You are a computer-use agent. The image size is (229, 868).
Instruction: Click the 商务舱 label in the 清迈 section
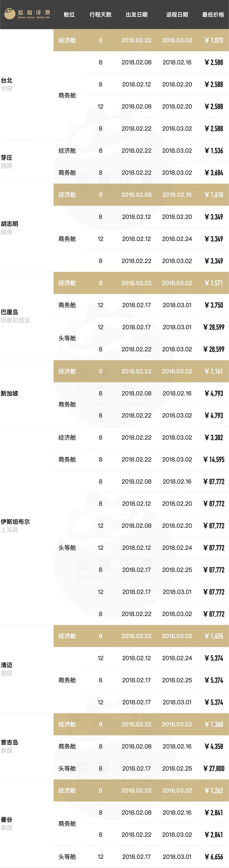[67, 680]
